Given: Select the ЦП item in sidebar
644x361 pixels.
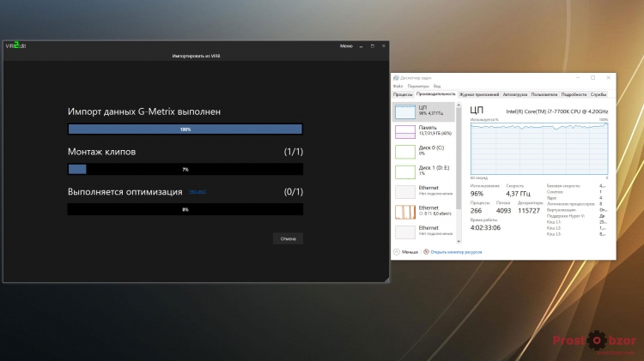Looking at the screenshot, I should 424,111.
